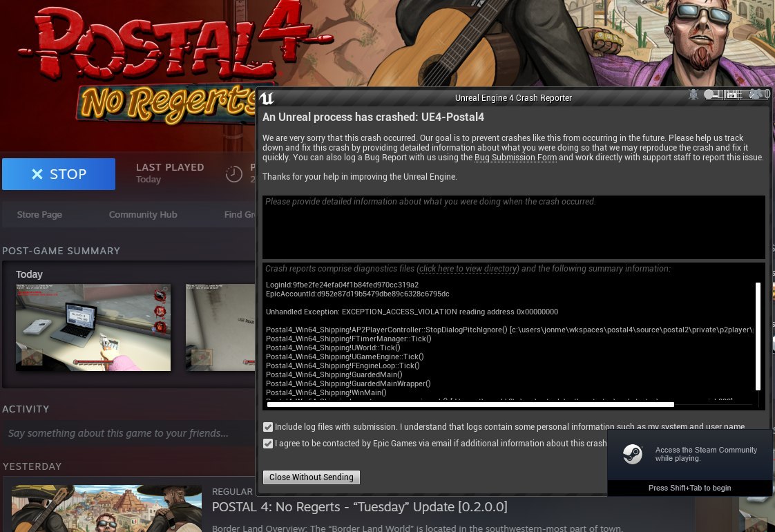Select the 'UWorld::Tick()' stack line

point(333,348)
